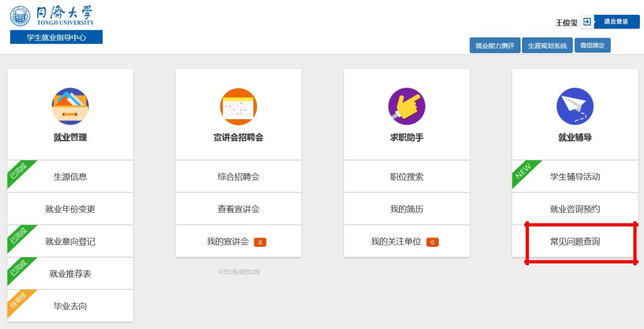Image resolution: width=644 pixels, height=329 pixels.
Task: Open 常见问题查询 link
Action: click(575, 241)
